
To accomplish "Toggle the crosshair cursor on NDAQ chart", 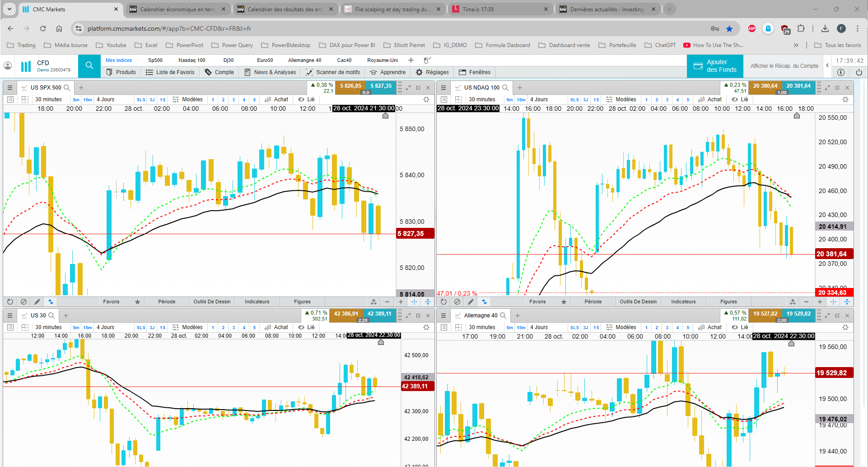I will pos(833,302).
